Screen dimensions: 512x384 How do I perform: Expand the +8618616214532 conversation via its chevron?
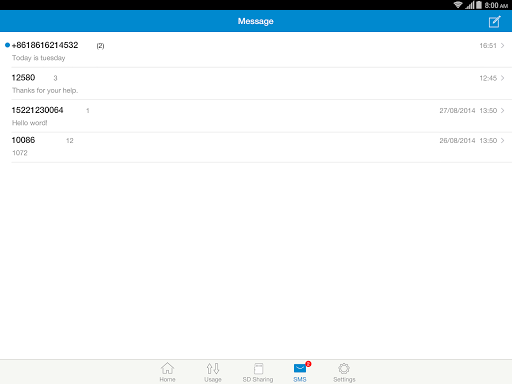coord(502,45)
